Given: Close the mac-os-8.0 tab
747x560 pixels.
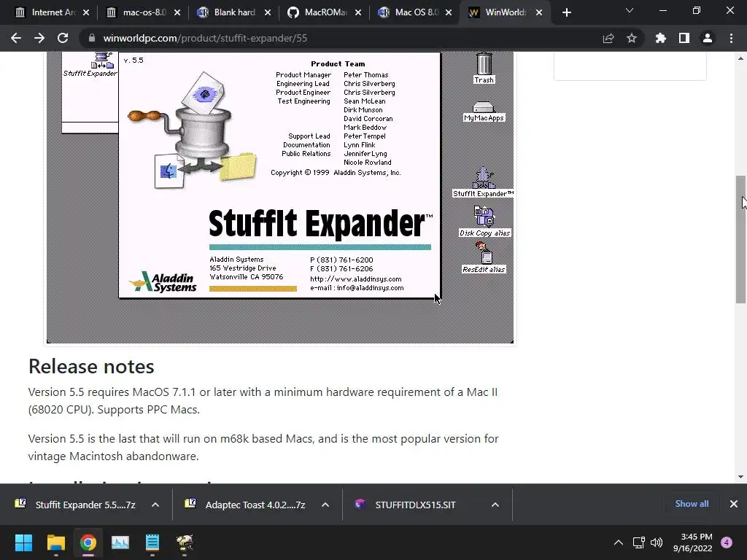Looking at the screenshot, I should click(177, 12).
